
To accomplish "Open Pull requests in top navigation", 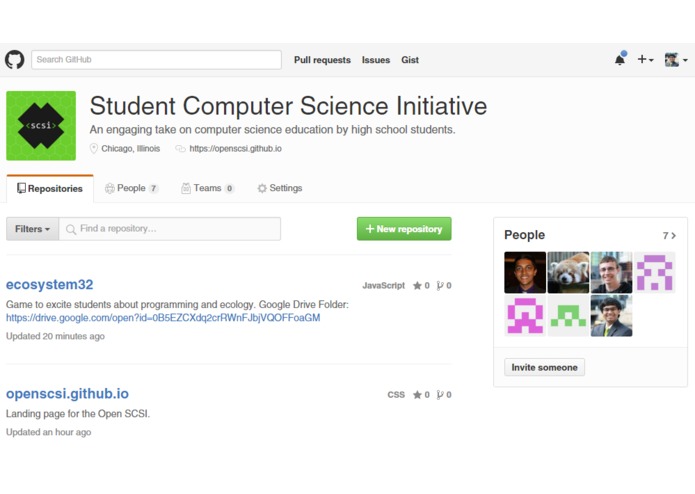I will pos(322,60).
